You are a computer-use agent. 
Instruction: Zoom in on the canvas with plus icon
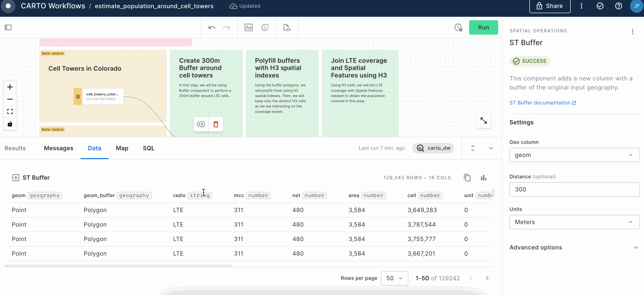click(x=10, y=87)
